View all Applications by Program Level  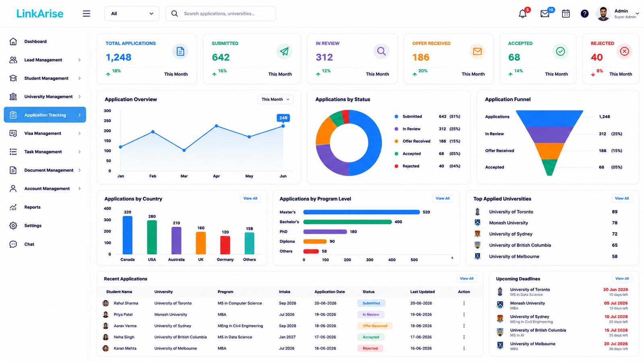443,198
